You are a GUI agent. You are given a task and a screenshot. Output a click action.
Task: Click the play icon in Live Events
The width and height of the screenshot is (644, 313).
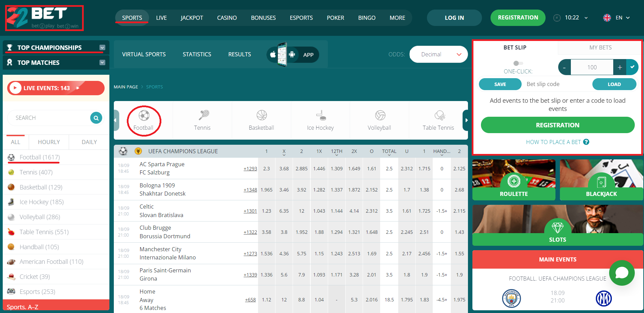click(x=15, y=88)
